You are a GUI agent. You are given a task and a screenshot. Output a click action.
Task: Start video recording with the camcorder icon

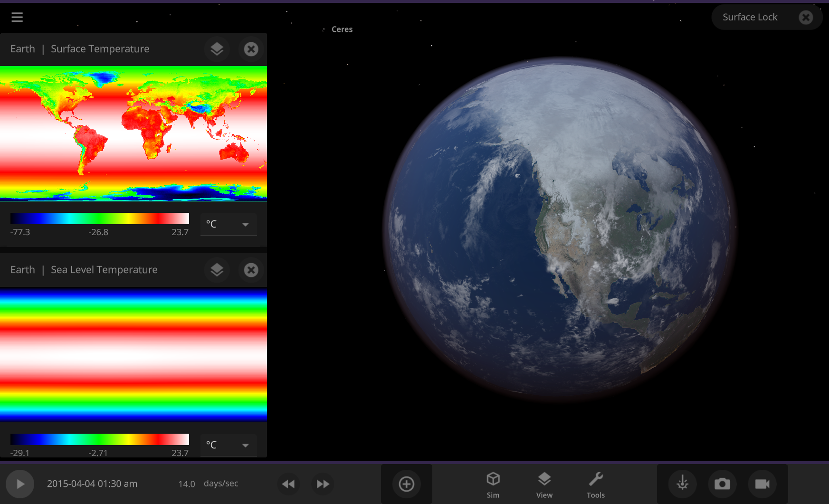point(762,484)
